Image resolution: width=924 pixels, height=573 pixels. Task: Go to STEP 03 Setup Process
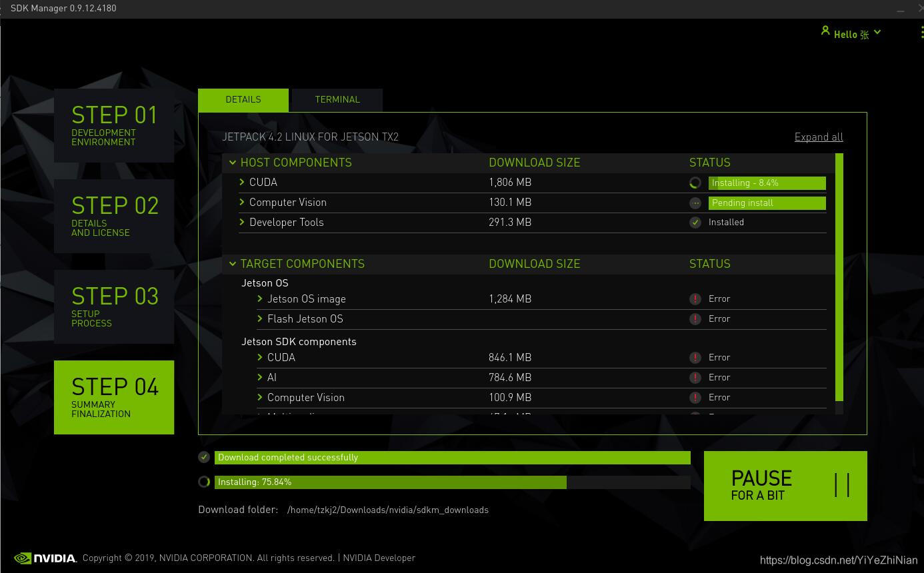point(114,306)
